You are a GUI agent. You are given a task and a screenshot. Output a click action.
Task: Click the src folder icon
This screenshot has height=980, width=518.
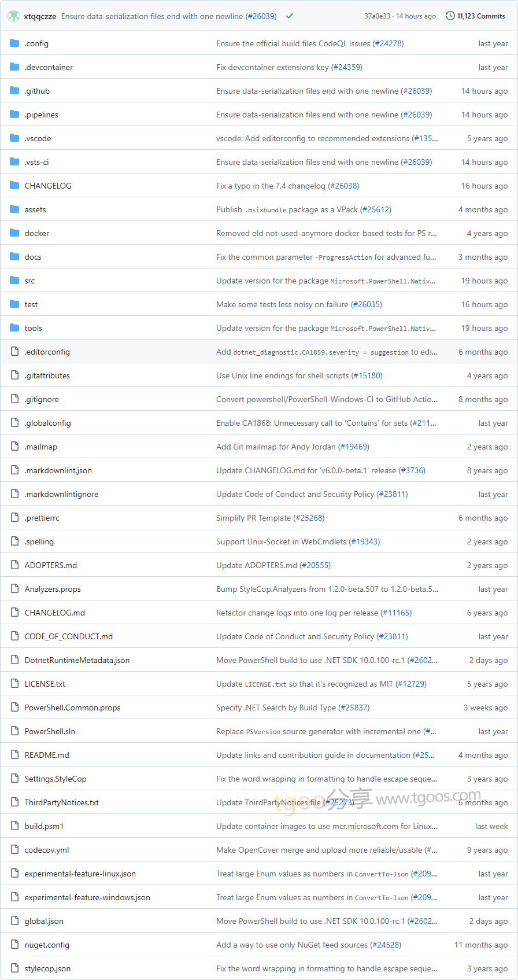pos(14,281)
